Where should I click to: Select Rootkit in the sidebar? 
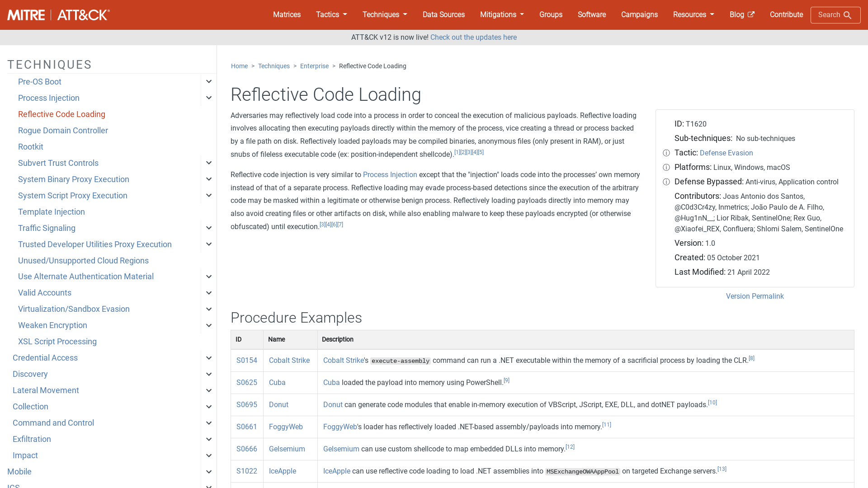point(31,147)
